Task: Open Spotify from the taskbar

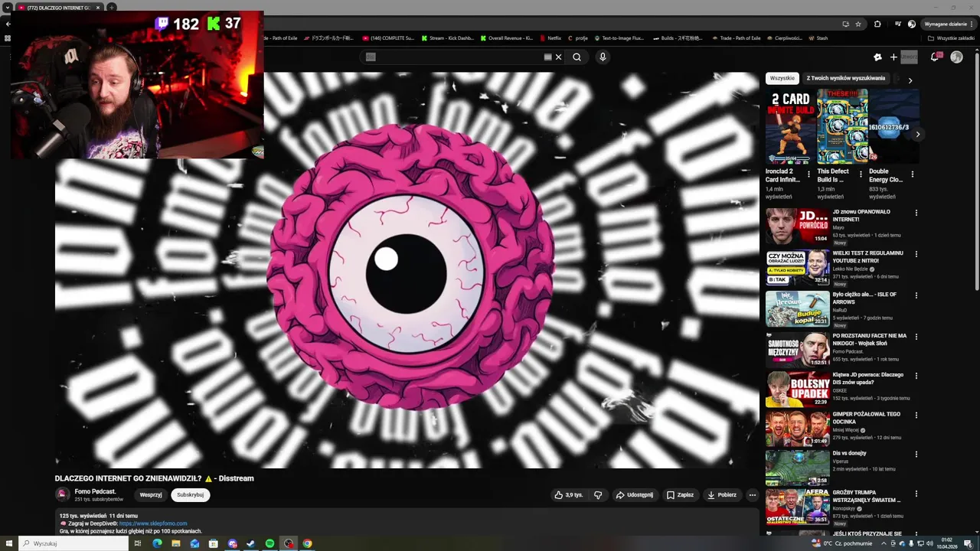Action: (269, 543)
